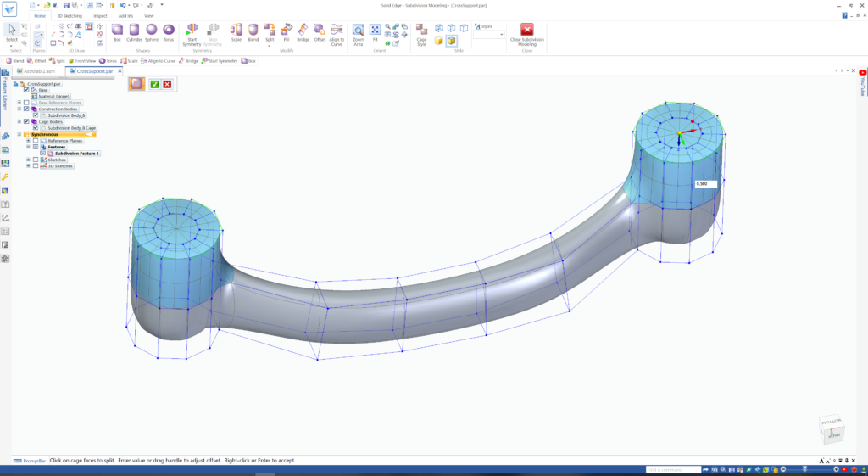Expand the Reference Planes tree node
868x476 pixels.
28,141
